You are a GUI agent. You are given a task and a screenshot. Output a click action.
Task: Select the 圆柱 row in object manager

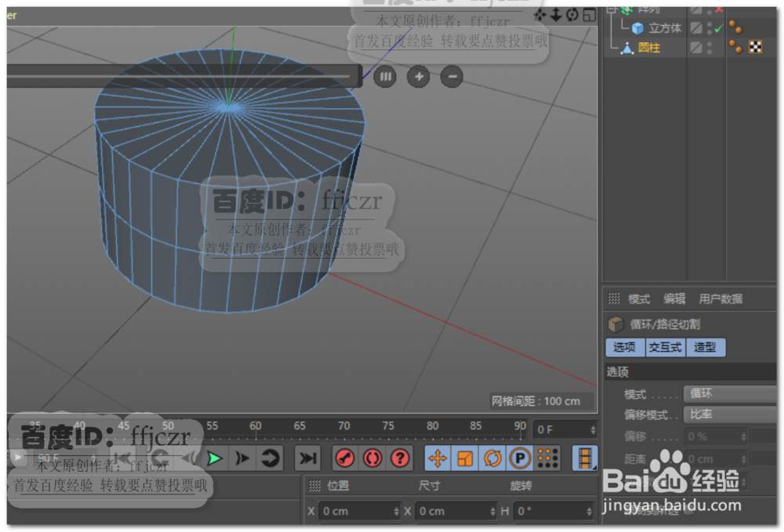tap(690, 48)
